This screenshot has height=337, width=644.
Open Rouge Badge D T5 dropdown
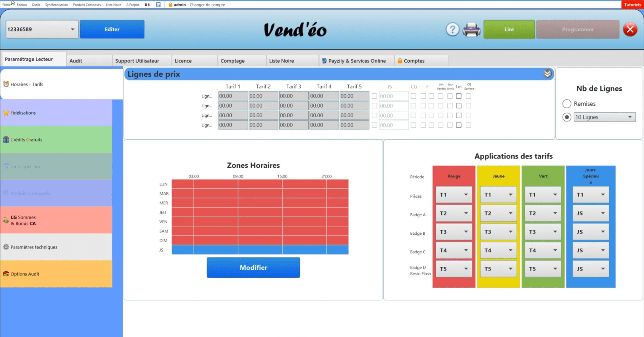454,269
